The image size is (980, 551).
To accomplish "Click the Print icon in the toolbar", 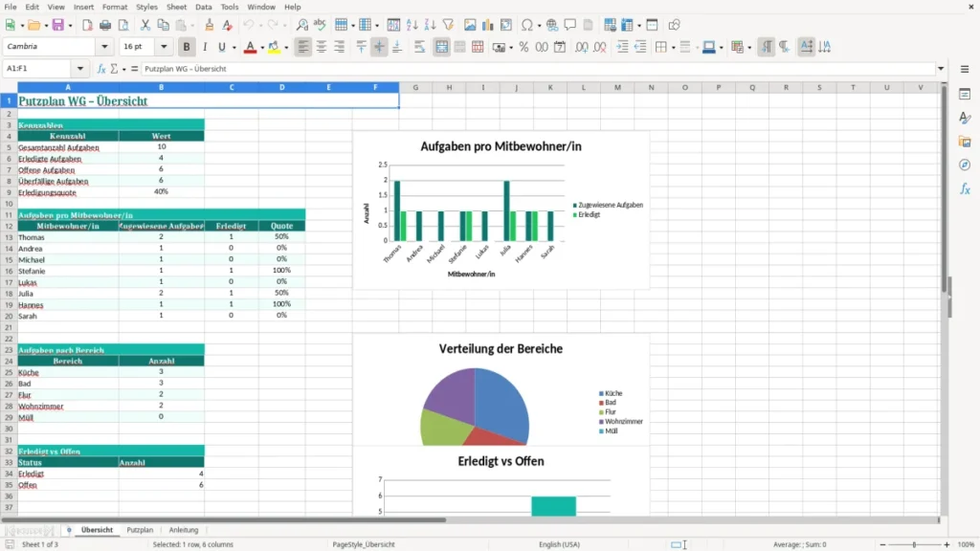I will [x=105, y=25].
